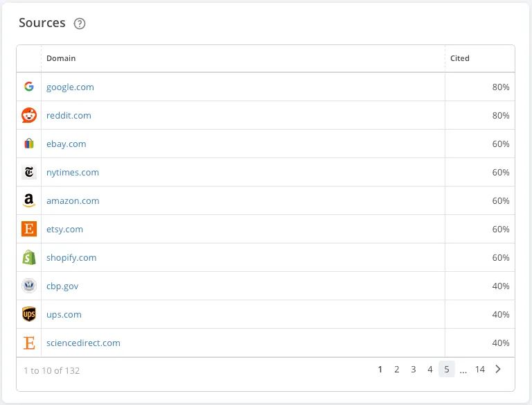Click the eBay shopping bag icon
The height and width of the screenshot is (405, 532).
click(x=29, y=144)
